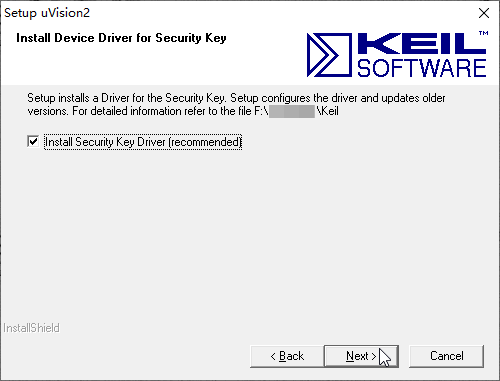The image size is (500, 381).
Task: Click the TM trademark symbol
Action: click(x=484, y=33)
